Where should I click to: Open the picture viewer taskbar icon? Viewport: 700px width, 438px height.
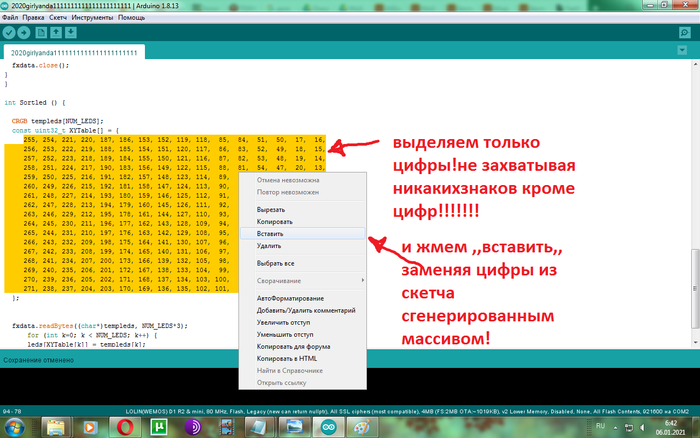294,427
